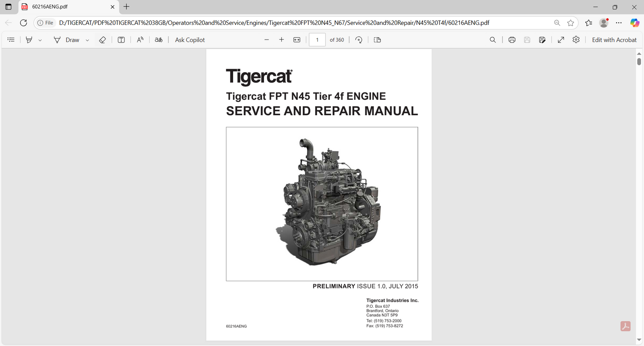Add text with the text box tool
This screenshot has height=346, width=644.
(x=122, y=40)
